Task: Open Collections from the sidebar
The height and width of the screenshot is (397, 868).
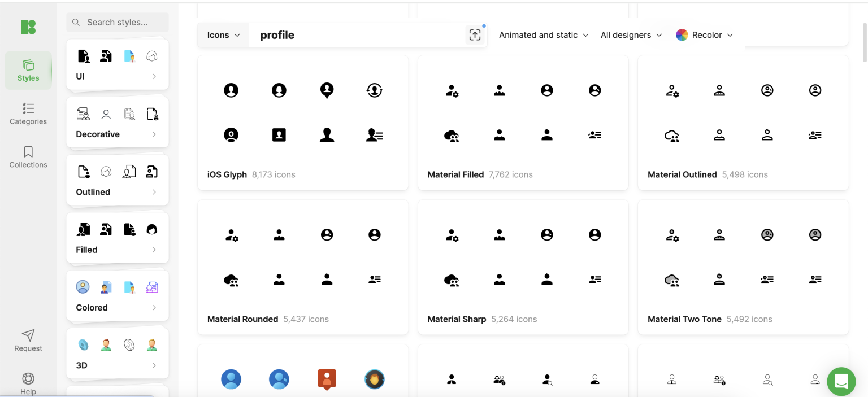Action: (x=28, y=156)
